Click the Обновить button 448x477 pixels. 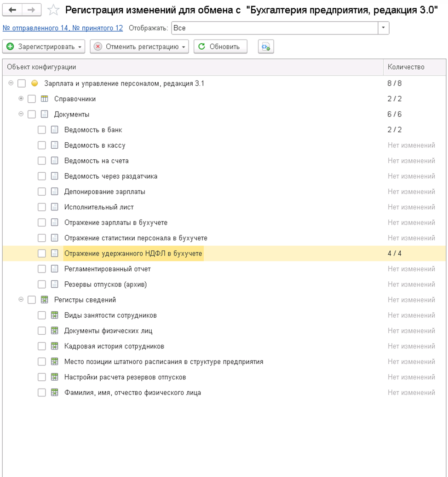pyautogui.click(x=221, y=47)
